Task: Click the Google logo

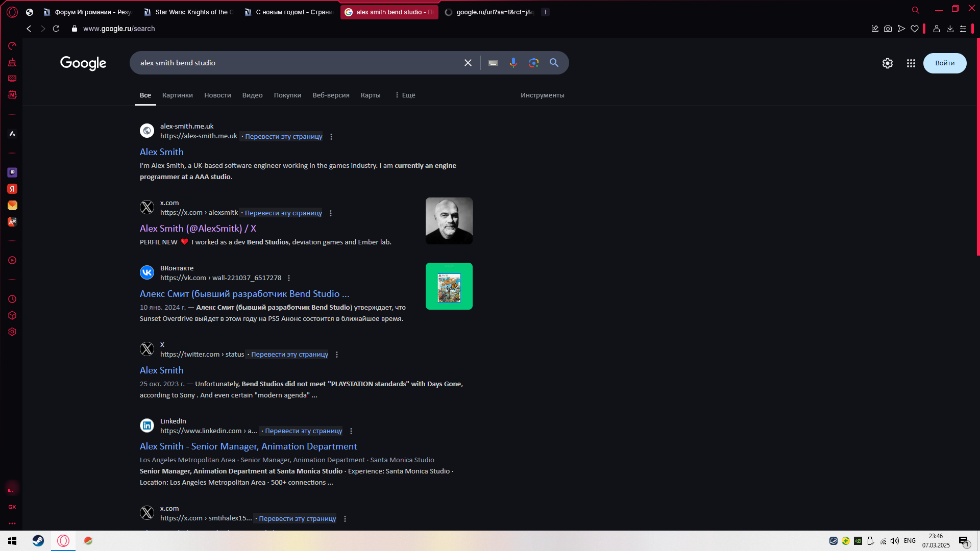Action: 83,63
